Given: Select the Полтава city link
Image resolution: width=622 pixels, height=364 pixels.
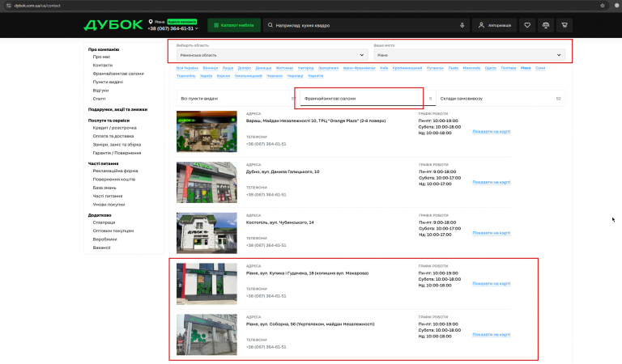Looking at the screenshot, I should coord(508,68).
